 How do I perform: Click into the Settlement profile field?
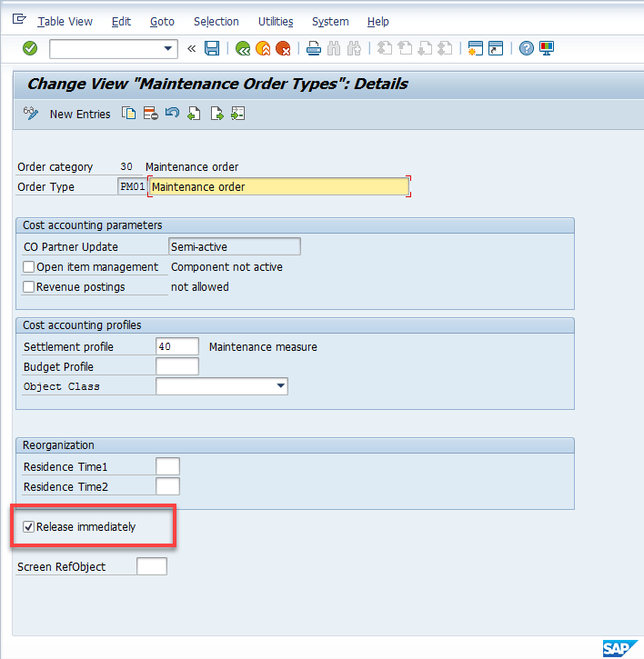tap(176, 346)
